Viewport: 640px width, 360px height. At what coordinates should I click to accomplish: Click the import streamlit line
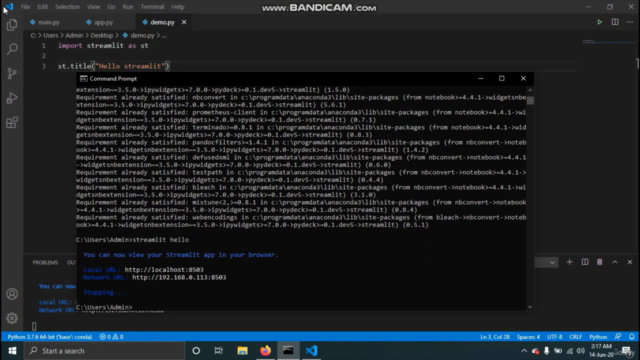[103, 46]
